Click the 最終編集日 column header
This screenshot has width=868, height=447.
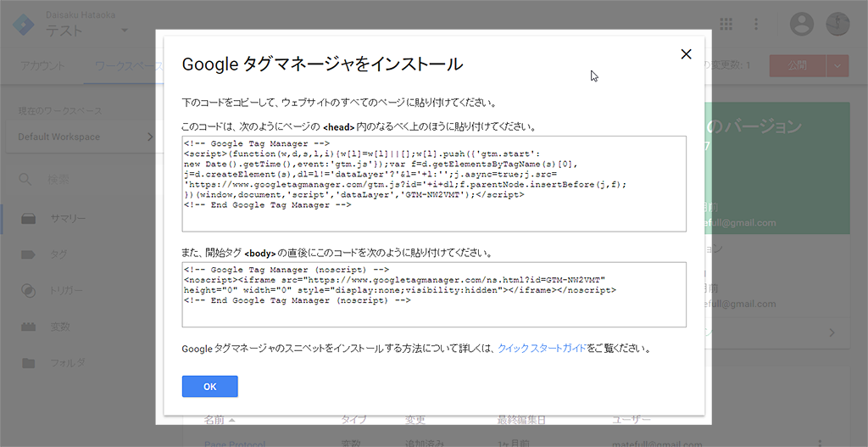tap(521, 420)
